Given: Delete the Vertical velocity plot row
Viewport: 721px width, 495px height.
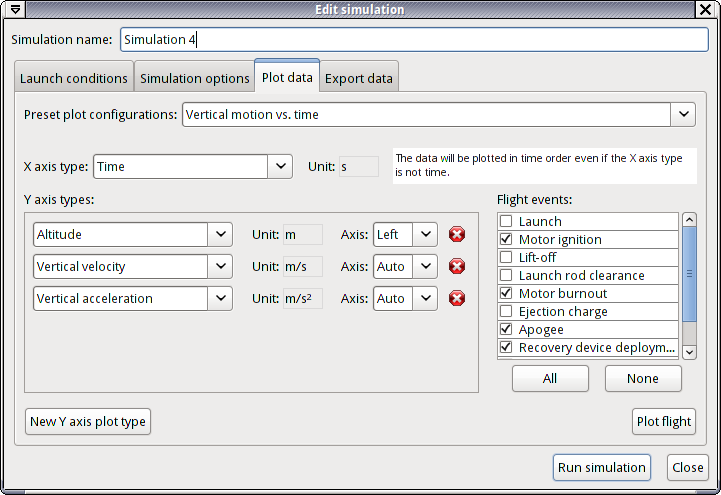Looking at the screenshot, I should (x=457, y=267).
